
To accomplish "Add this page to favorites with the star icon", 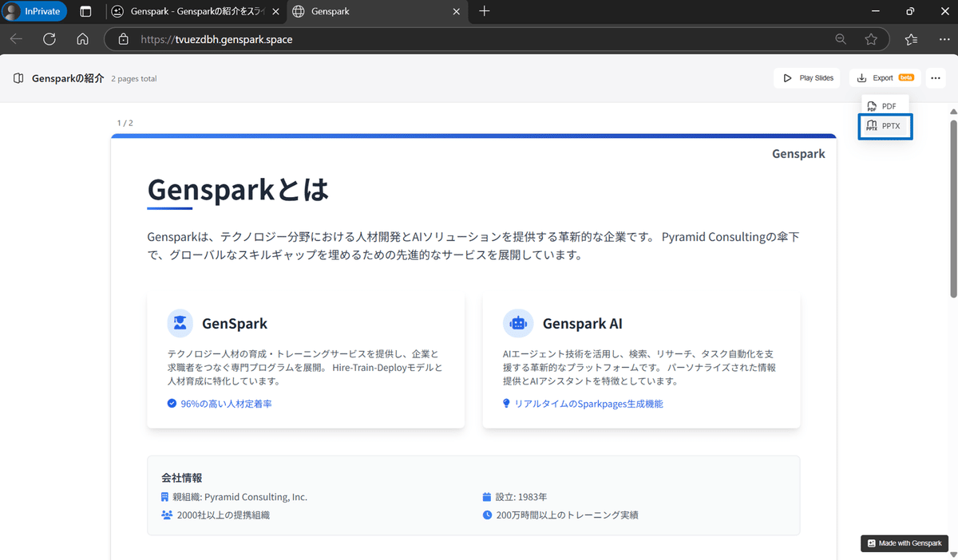I will point(872,38).
